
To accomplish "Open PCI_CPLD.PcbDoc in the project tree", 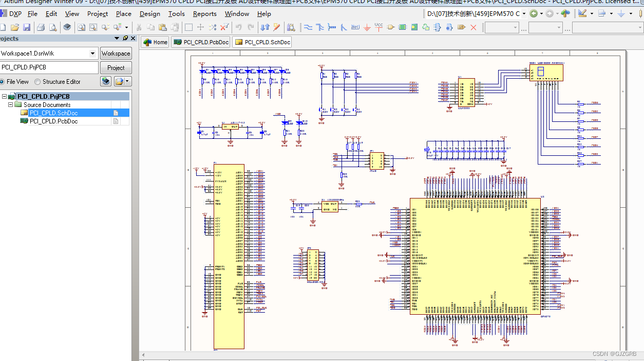I will point(53,121).
